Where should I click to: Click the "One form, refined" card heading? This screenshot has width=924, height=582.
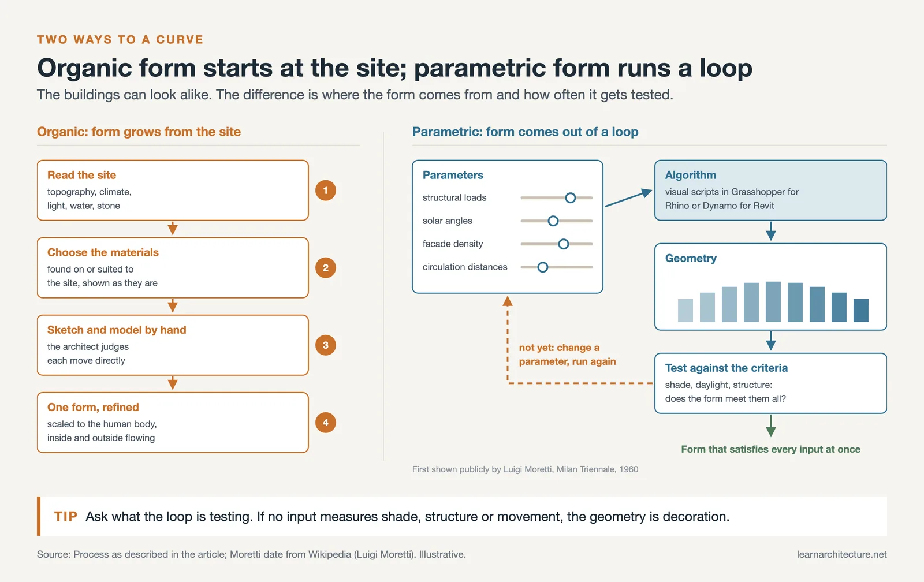(93, 407)
